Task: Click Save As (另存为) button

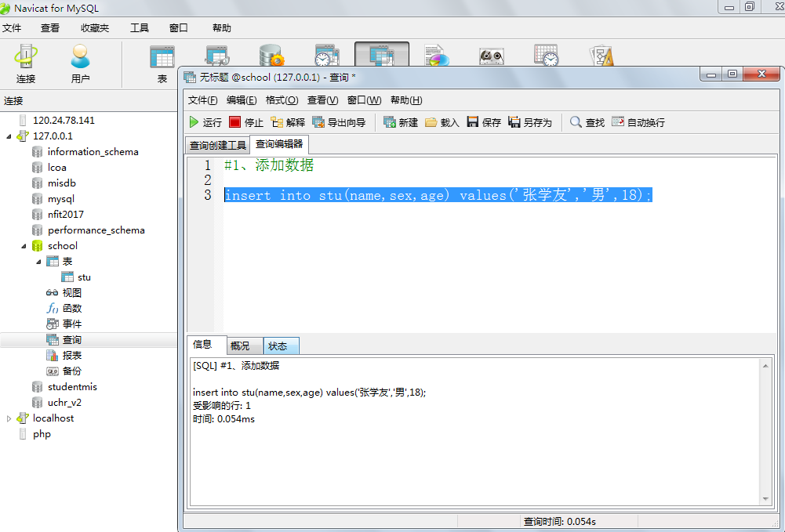Action: (x=530, y=122)
